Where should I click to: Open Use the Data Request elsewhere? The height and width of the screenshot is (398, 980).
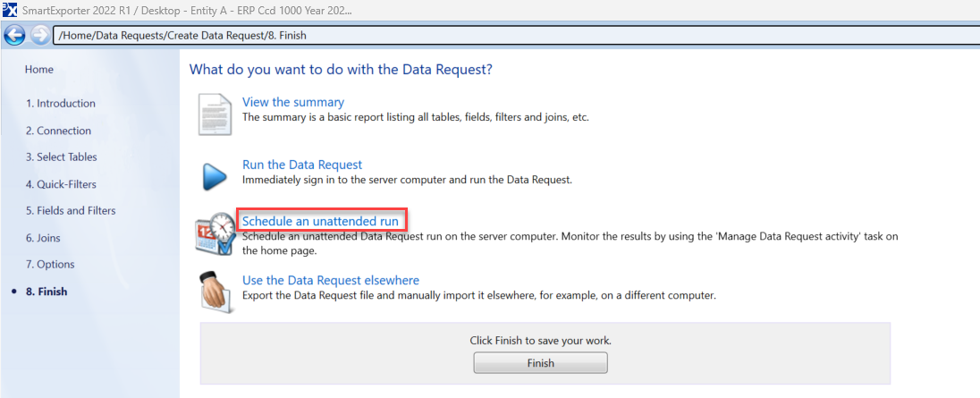[x=331, y=280]
